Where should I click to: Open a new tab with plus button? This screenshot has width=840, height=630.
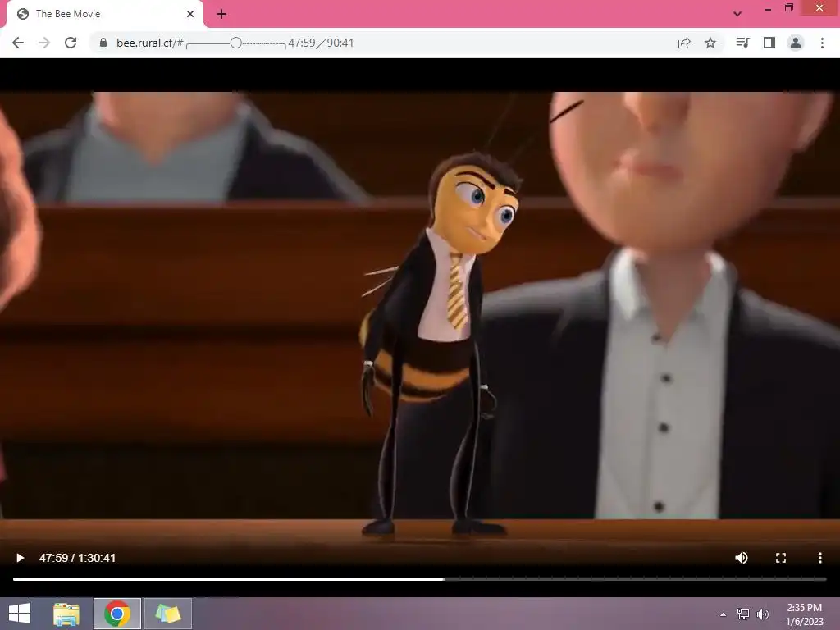click(x=221, y=14)
